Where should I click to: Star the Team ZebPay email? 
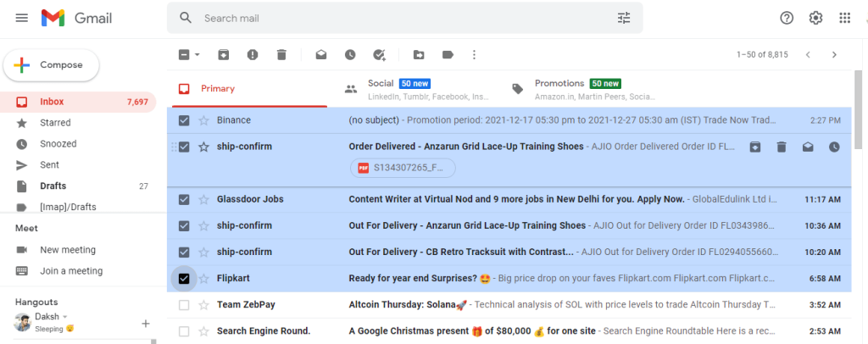[203, 305]
